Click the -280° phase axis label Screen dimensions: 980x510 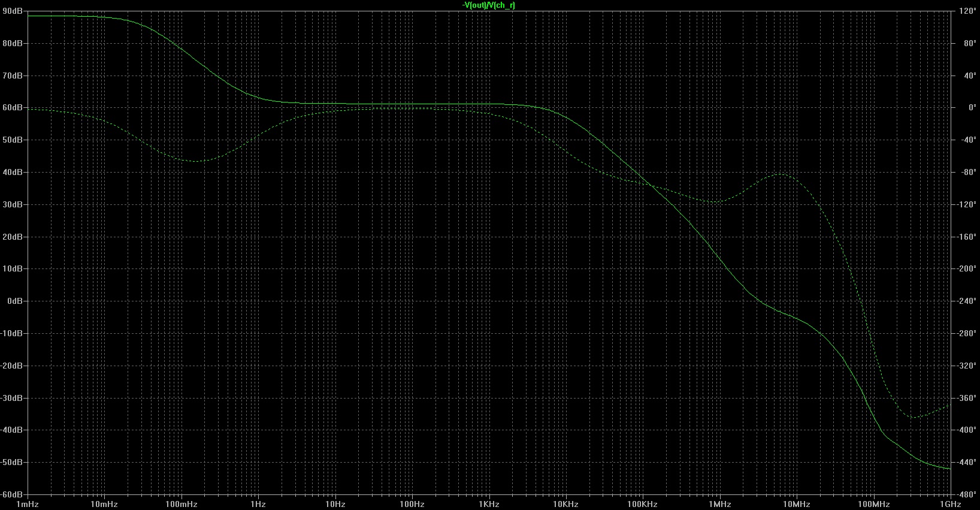click(966, 333)
